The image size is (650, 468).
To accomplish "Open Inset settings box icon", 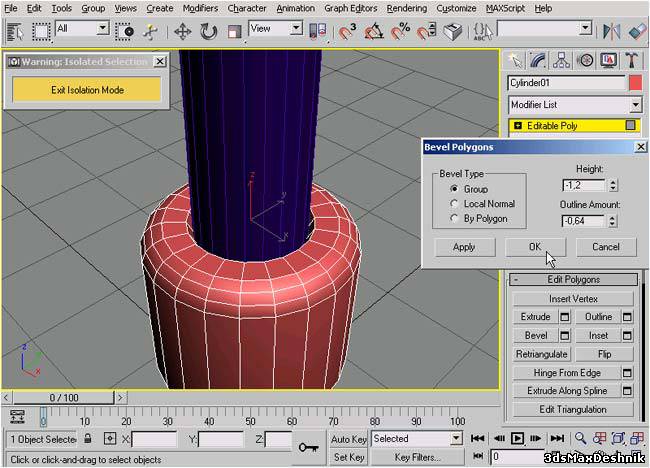I will coord(627,335).
